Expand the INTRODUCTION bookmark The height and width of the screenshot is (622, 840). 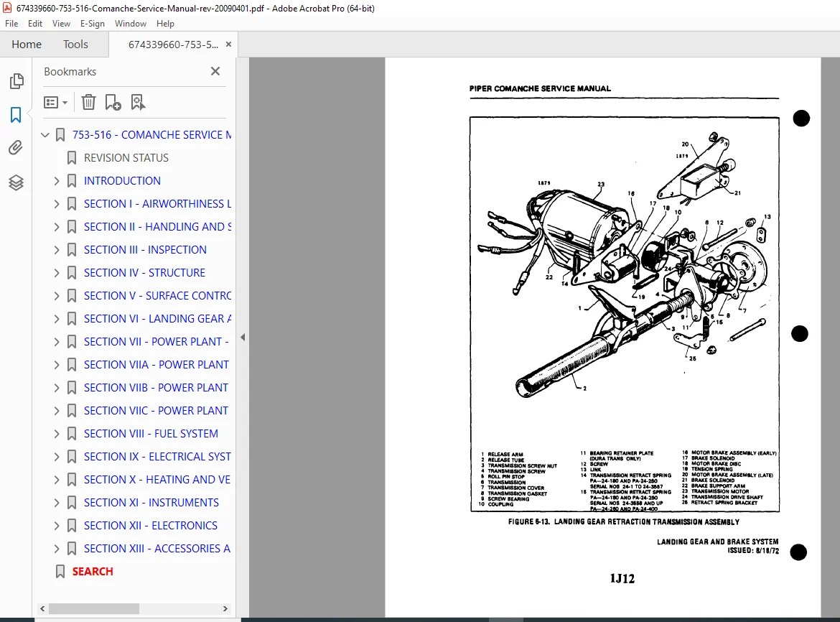[x=57, y=181]
